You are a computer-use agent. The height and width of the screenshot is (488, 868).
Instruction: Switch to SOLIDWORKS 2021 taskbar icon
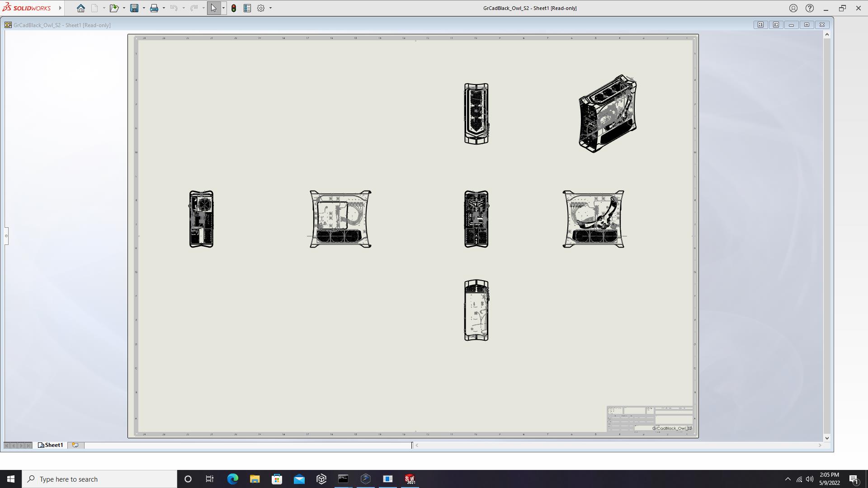[x=410, y=479]
